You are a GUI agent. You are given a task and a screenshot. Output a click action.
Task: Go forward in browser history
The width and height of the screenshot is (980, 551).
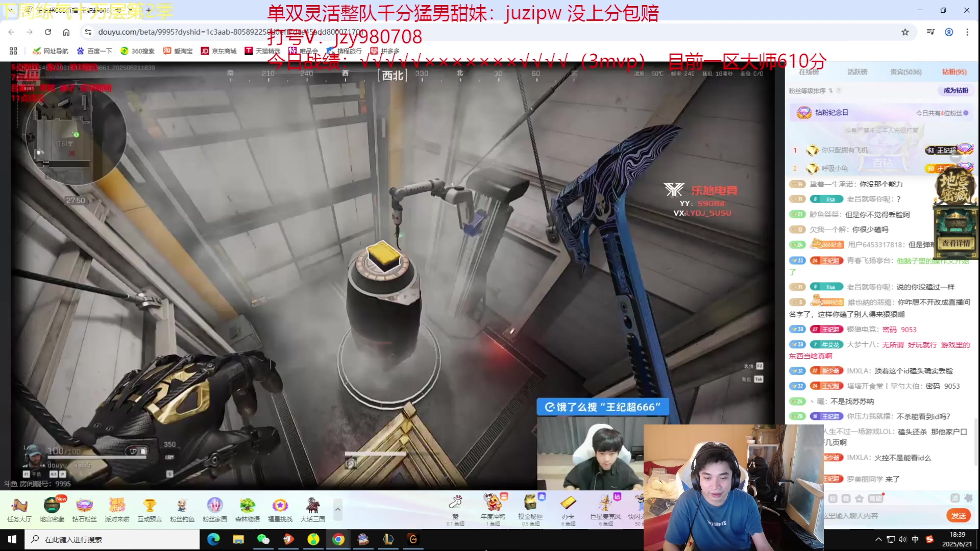click(30, 32)
